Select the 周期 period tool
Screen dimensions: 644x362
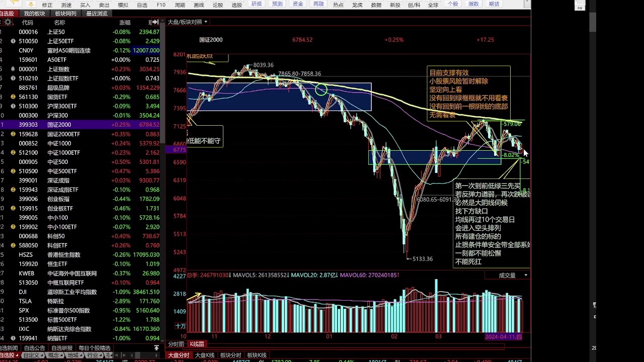[180, 5]
